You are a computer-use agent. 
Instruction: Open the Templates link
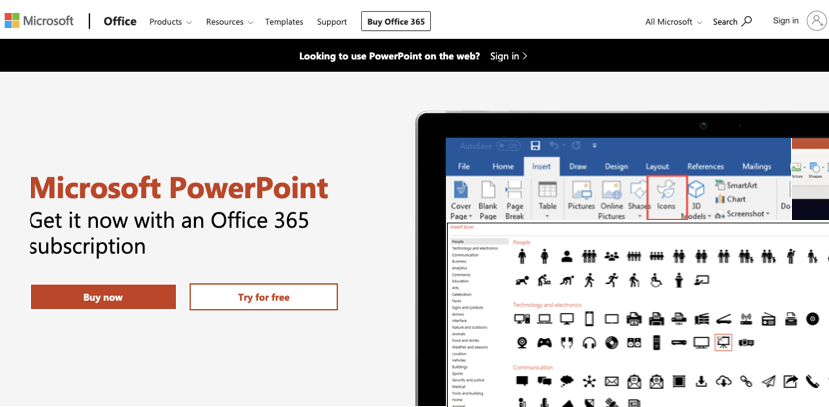tap(284, 22)
